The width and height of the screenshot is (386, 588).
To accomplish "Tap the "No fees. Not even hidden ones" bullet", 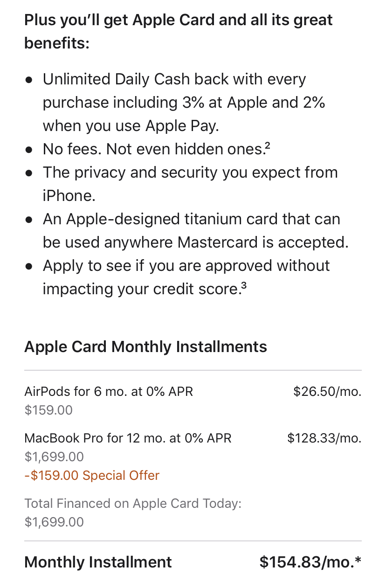I will (154, 149).
